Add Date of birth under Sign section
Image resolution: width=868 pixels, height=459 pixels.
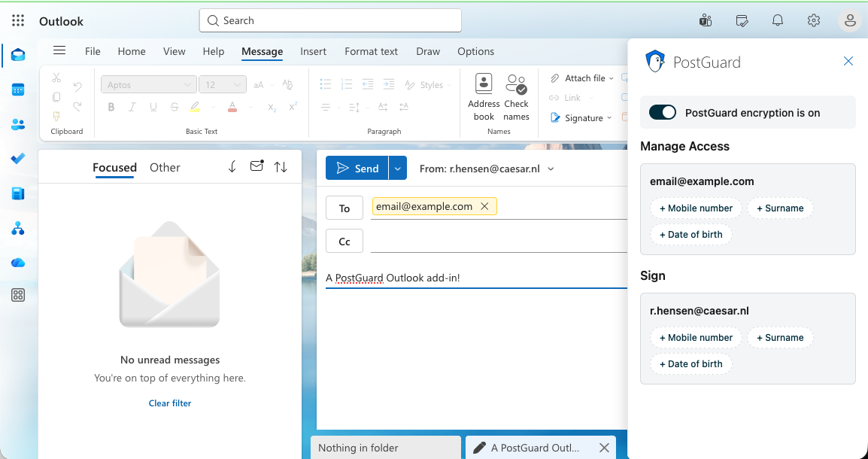click(690, 363)
